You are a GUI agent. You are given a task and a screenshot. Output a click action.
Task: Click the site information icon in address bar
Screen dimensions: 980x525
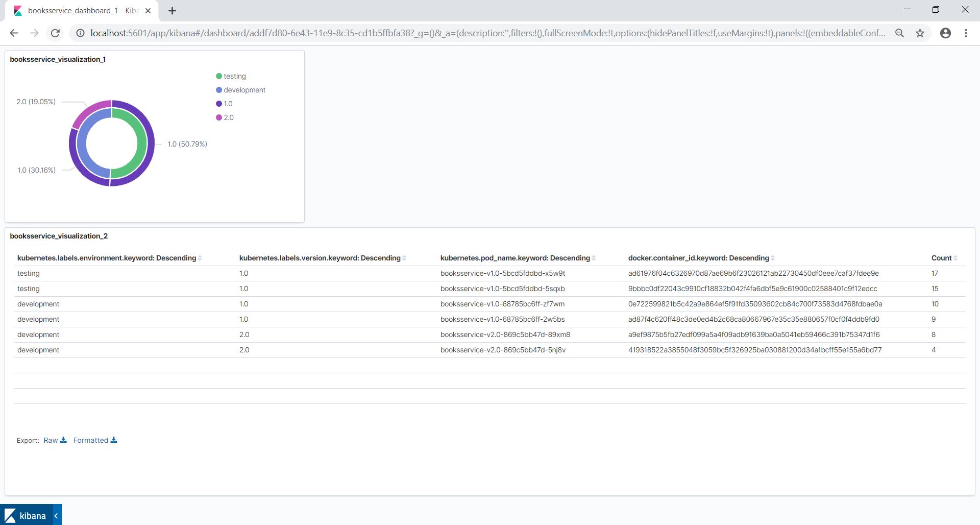coord(80,33)
